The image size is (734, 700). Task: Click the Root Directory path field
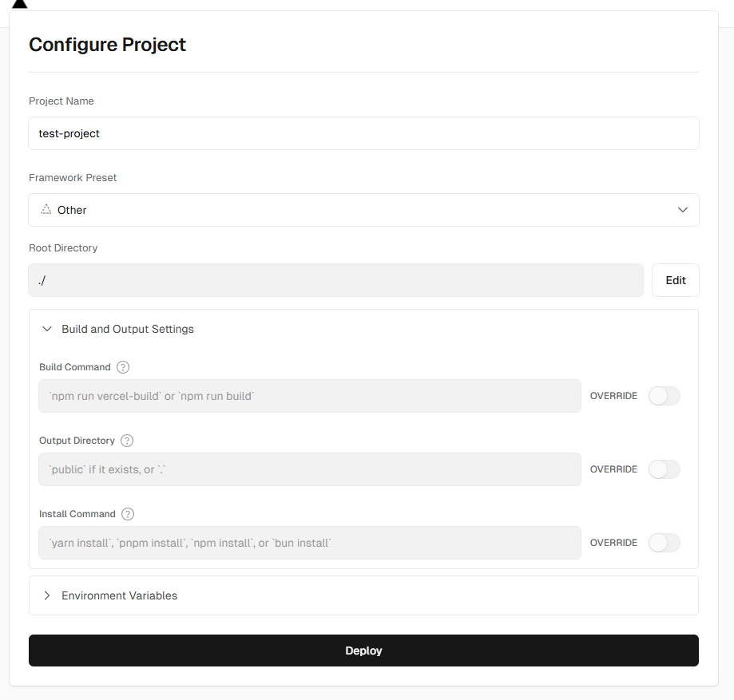[335, 280]
